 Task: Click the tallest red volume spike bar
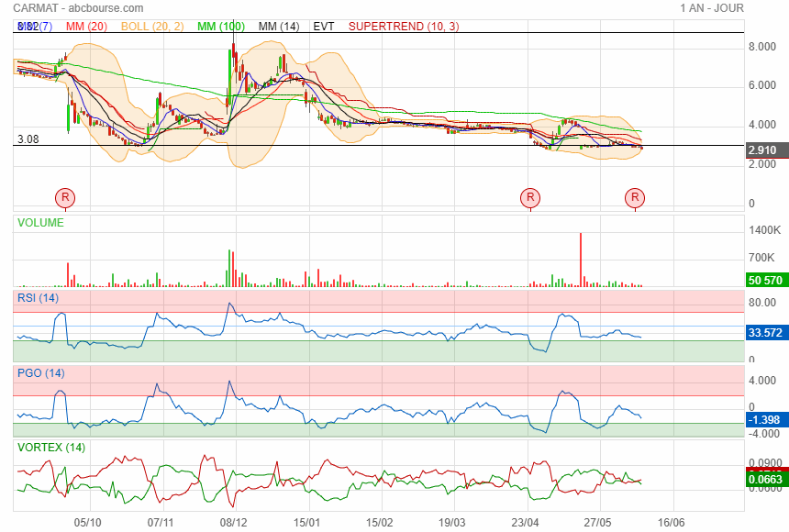point(581,260)
